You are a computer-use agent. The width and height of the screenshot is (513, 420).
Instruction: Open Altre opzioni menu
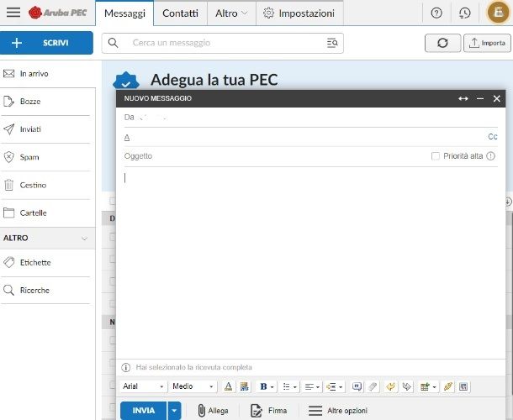pyautogui.click(x=337, y=411)
